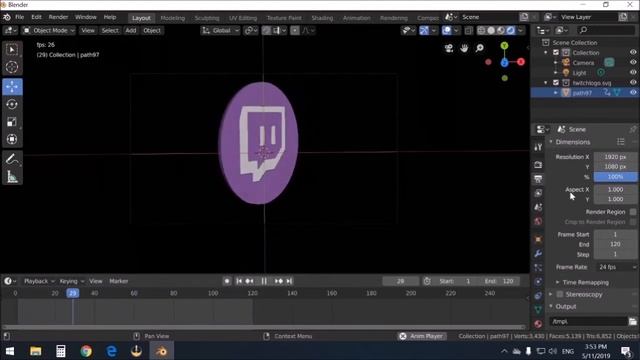Select the Select Box tool
This screenshot has width=640, height=360.
tap(12, 50)
